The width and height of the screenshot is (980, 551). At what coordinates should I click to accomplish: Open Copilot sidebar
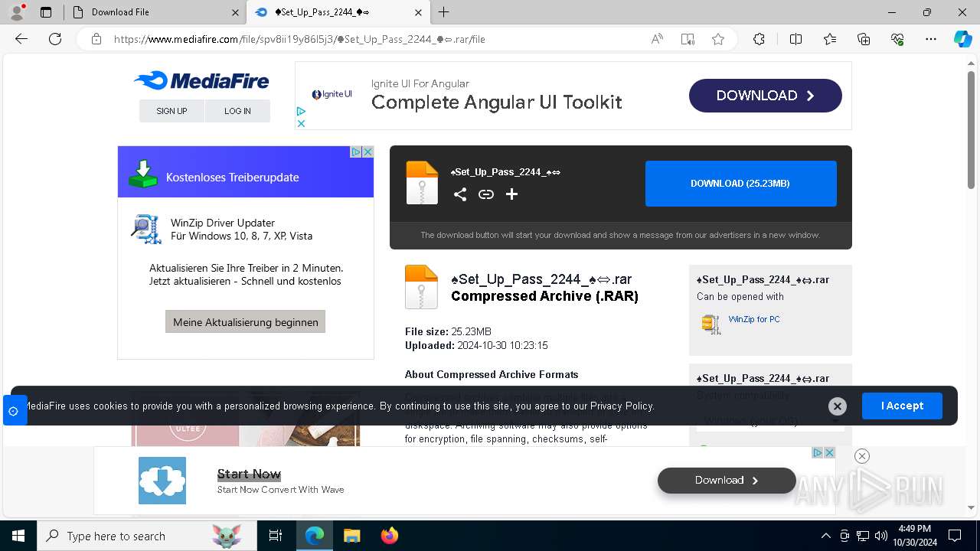click(962, 39)
